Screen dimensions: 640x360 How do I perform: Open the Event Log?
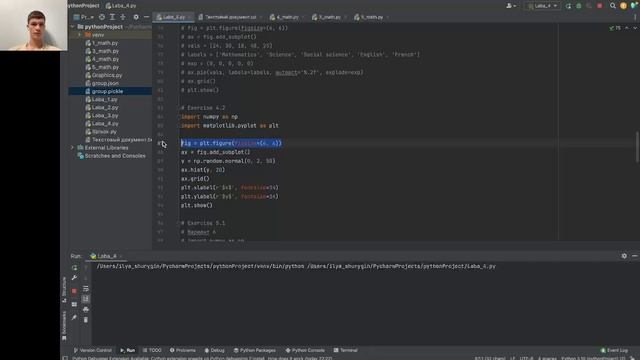[x=614, y=350]
